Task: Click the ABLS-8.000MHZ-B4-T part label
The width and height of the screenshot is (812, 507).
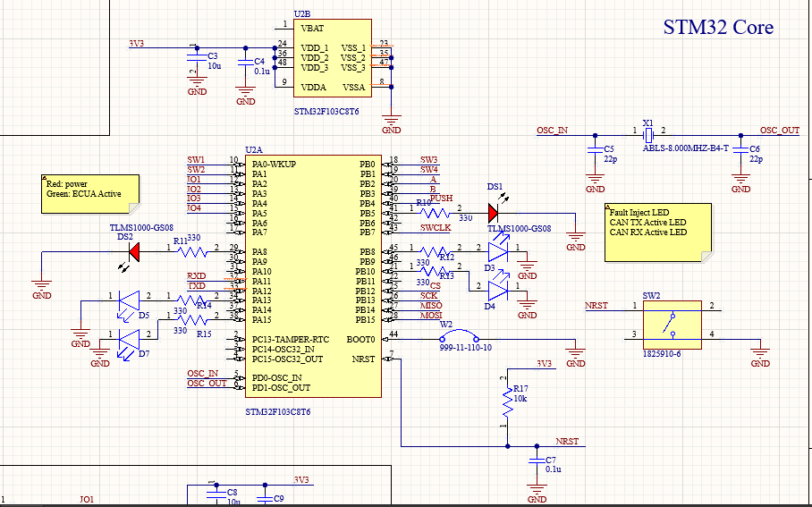Action: tap(686, 148)
